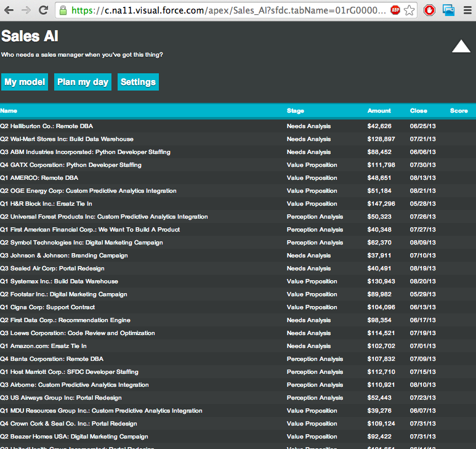The image size is (476, 449).
Task: Select Q1 H&R Block Inc.: Ersatz Tie In
Action: click(x=46, y=204)
